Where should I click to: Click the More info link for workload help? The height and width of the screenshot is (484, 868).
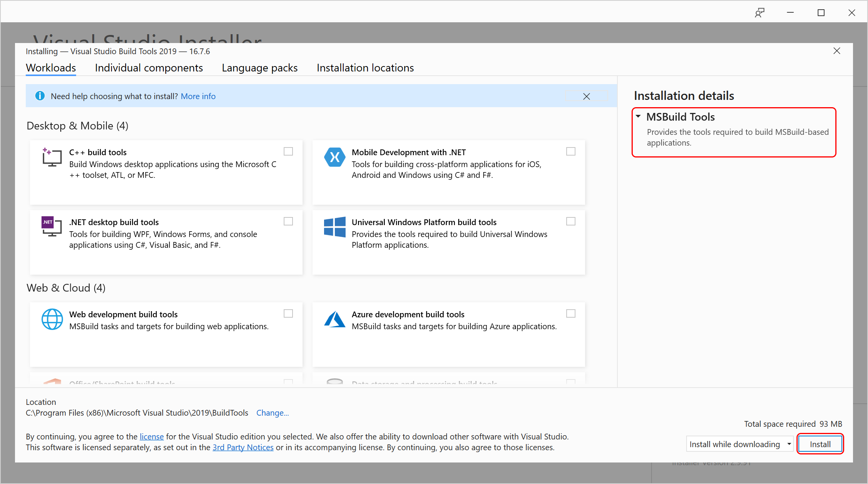[x=199, y=95]
